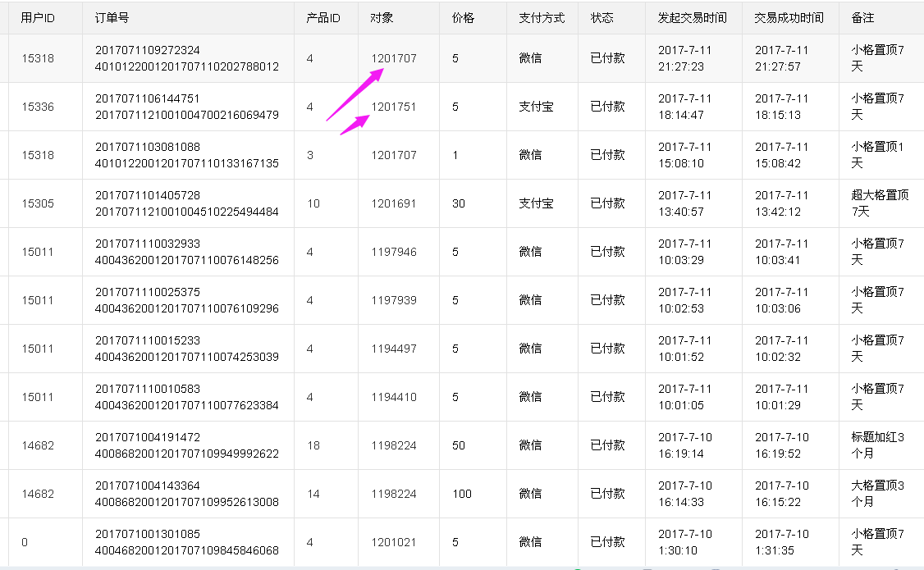Click the 用户ID column header
This screenshot has width=924, height=570.
coord(38,18)
